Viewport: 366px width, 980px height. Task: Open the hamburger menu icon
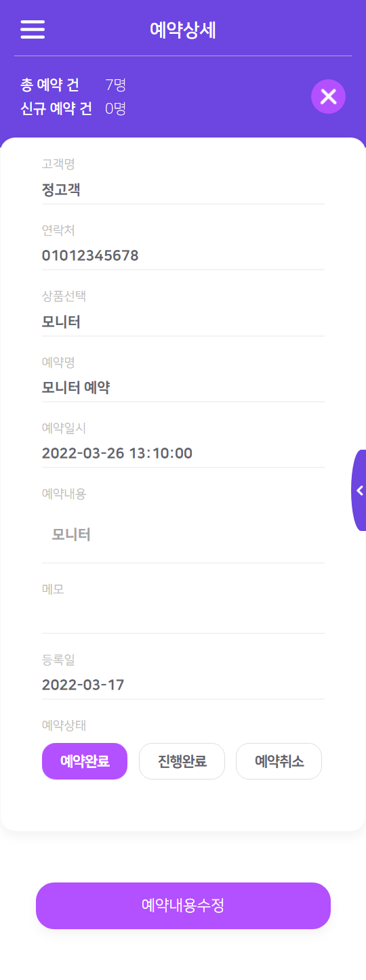pyautogui.click(x=33, y=30)
